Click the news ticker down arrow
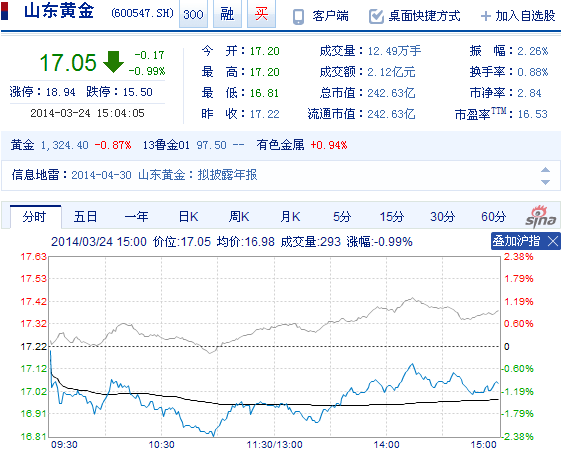Screen dimensions: 561x449 point(545,182)
